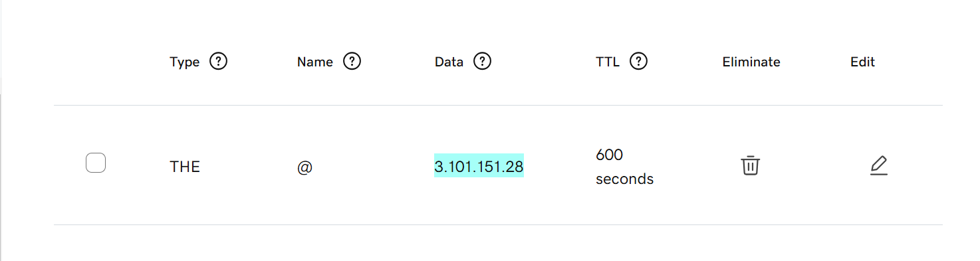
Task: Click the Eliminate column header
Action: (x=751, y=62)
